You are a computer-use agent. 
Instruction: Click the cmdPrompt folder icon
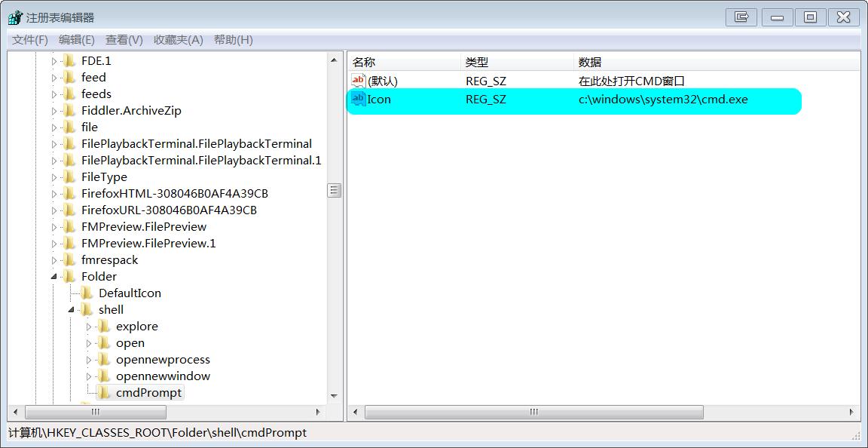pyautogui.click(x=104, y=392)
